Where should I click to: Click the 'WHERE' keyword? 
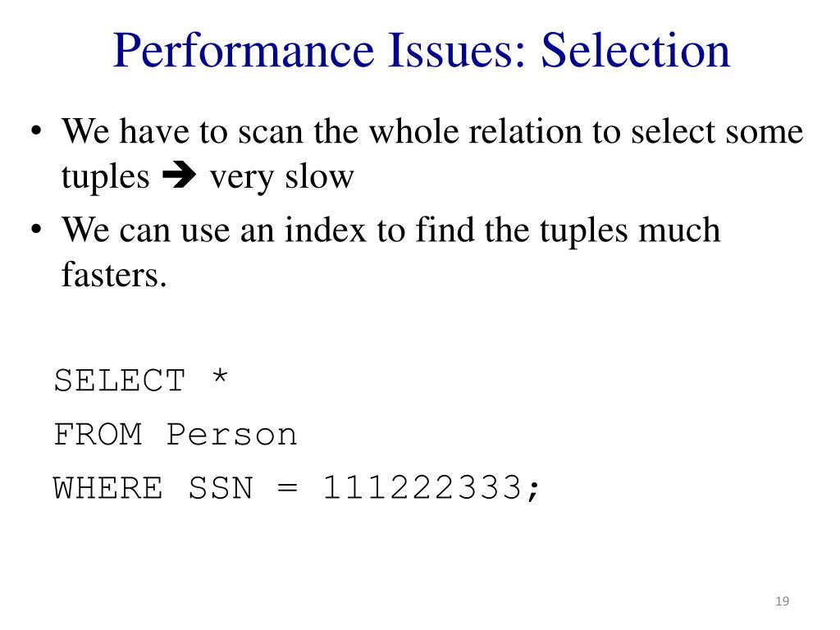[x=107, y=488]
